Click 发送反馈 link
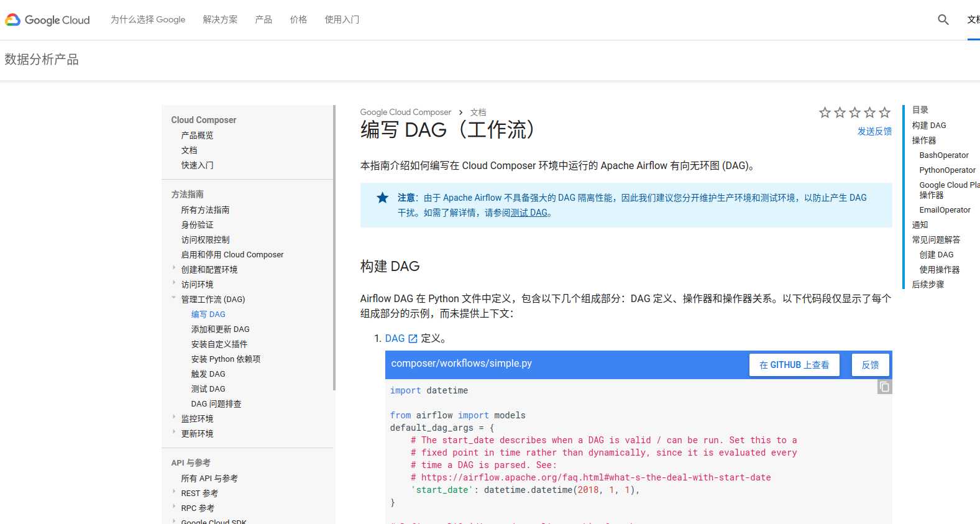 click(x=874, y=131)
